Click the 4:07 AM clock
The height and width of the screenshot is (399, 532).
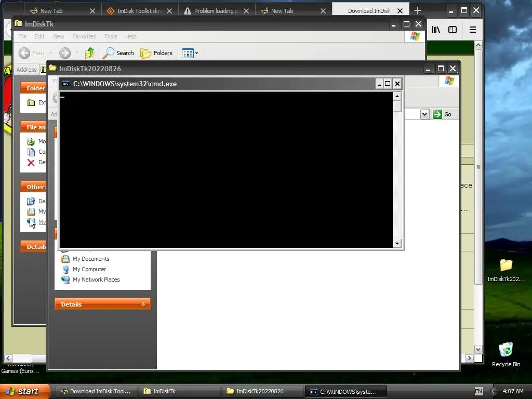[x=513, y=391]
